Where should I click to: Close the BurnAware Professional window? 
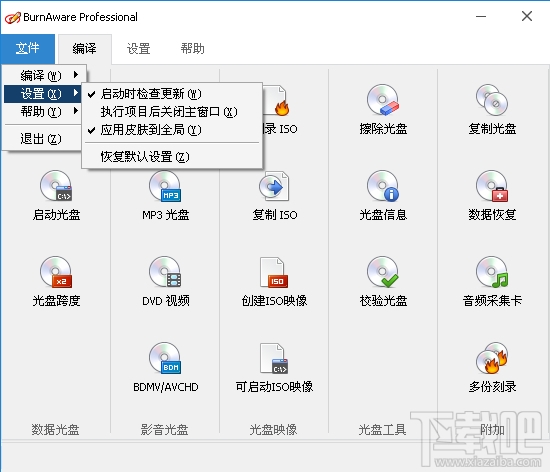527,16
